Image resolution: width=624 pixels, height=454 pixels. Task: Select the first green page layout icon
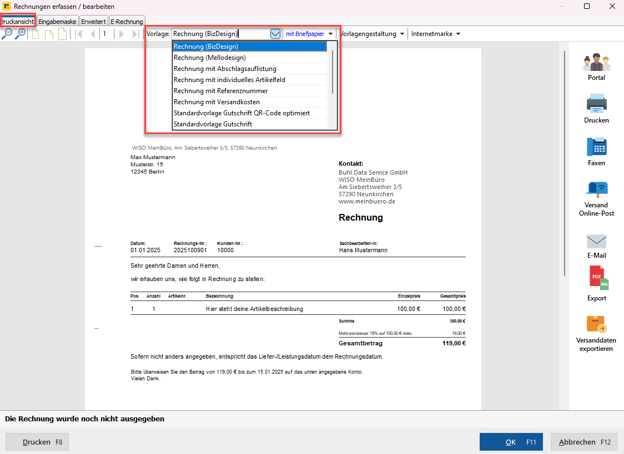(x=35, y=34)
